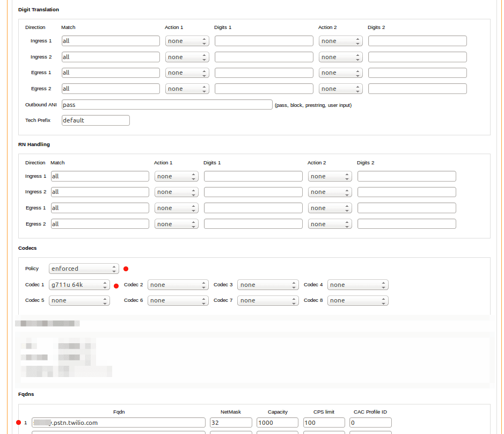Click the Fqdn field ending in pstn.twilio.com
Image resolution: width=504 pixels, height=434 pixels.
coord(118,422)
